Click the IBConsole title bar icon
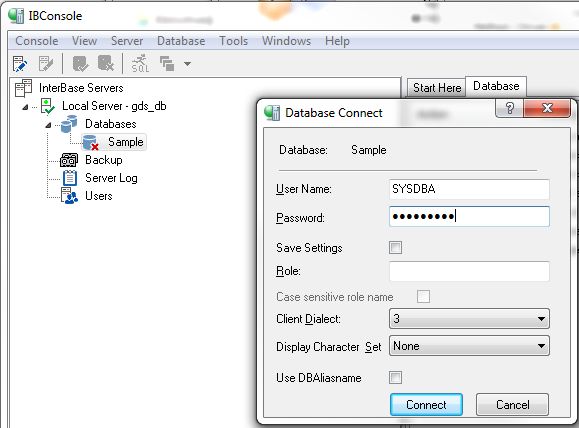Image resolution: width=579 pixels, height=428 pixels. (x=16, y=16)
